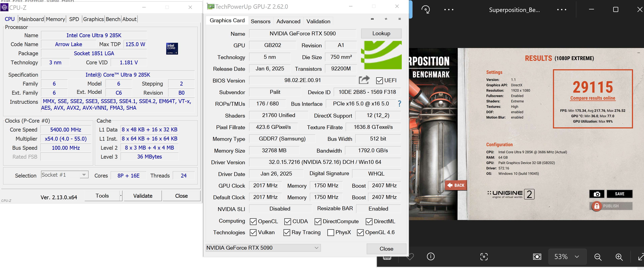
Task: Click the Intel Core Ultra 9 badge
Action: click(172, 49)
